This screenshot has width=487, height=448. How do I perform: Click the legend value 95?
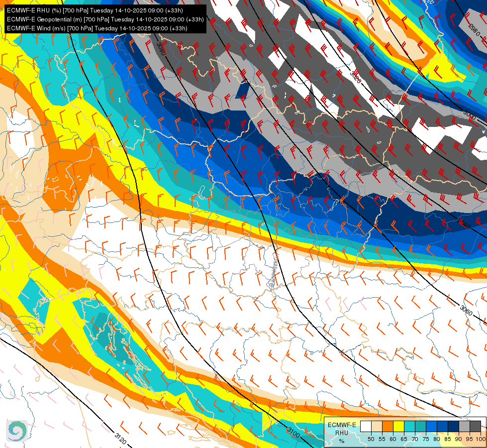point(470,439)
